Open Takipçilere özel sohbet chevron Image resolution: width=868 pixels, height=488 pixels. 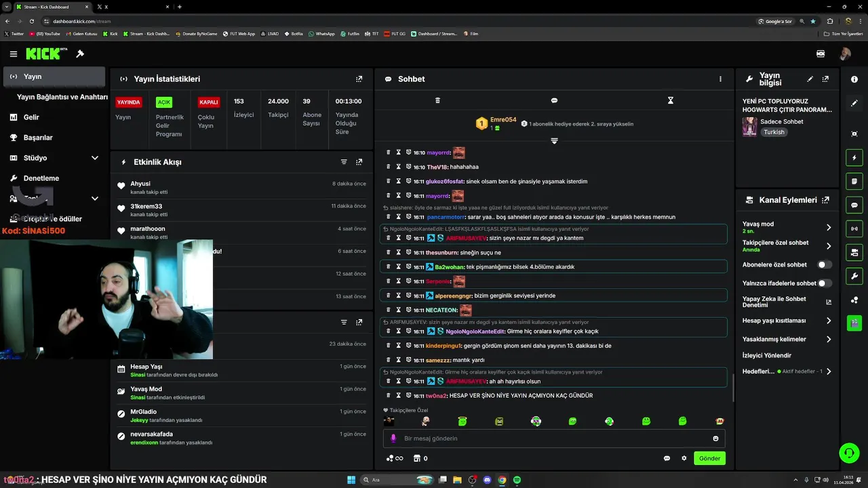[829, 246]
